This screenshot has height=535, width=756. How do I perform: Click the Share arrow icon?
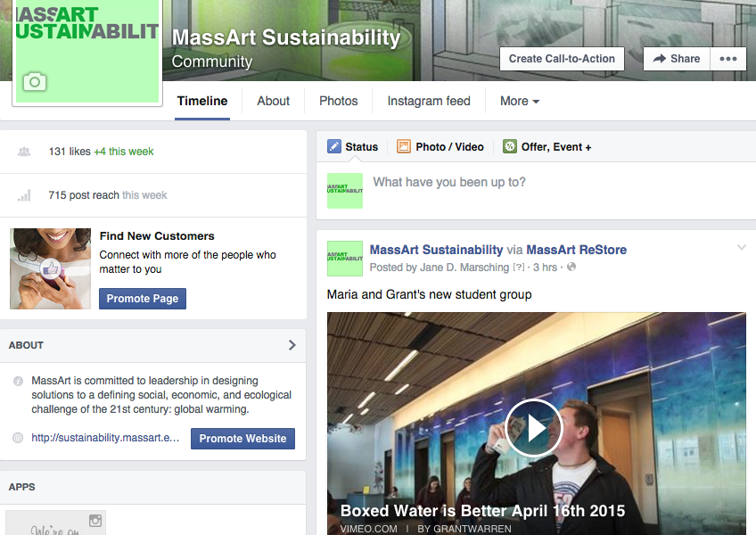(659, 59)
